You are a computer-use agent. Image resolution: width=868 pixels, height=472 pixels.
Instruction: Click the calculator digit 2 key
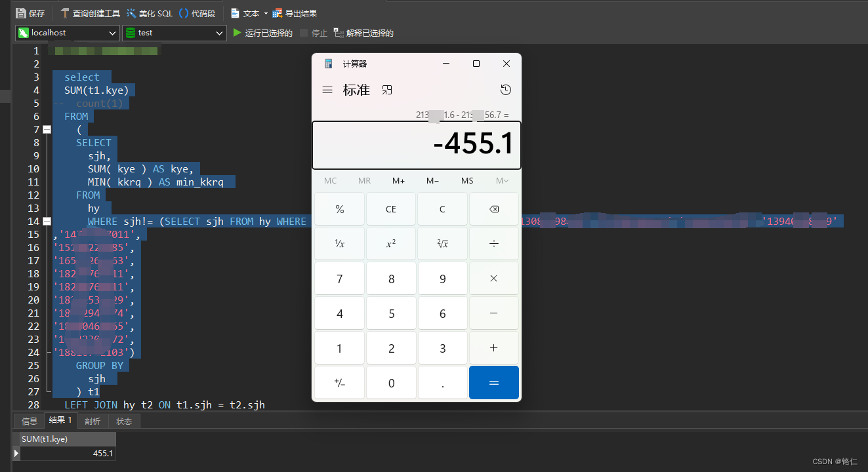[391, 348]
